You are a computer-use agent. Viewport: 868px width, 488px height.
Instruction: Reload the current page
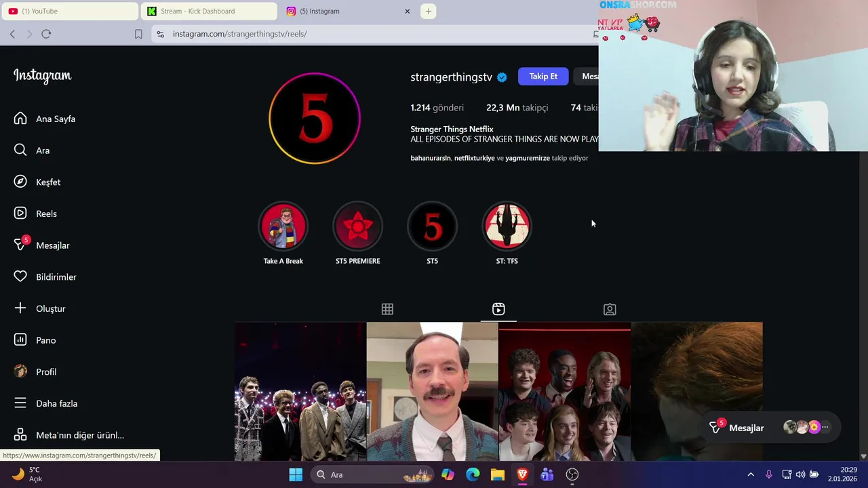(x=46, y=34)
